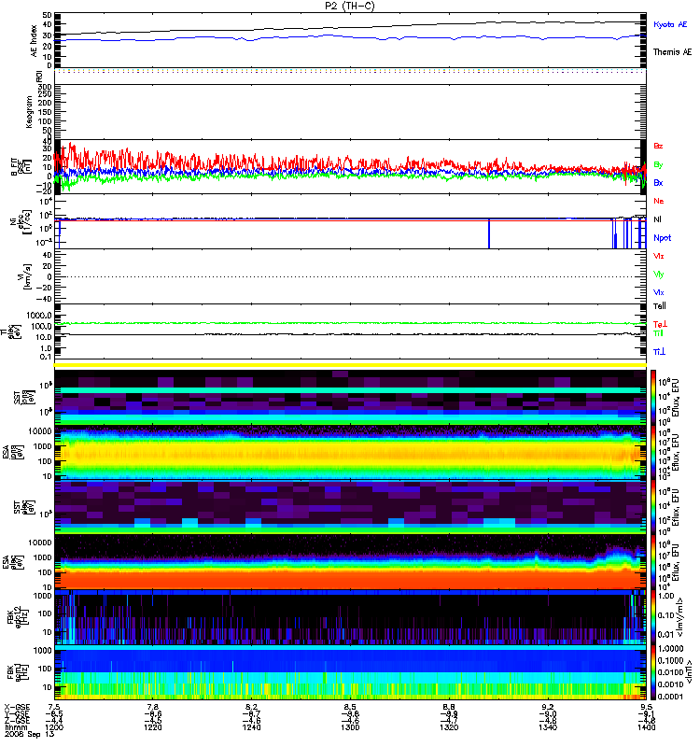Click the FBK magnetic nT color bar
The height and width of the screenshot is (747, 700).
click(653, 672)
